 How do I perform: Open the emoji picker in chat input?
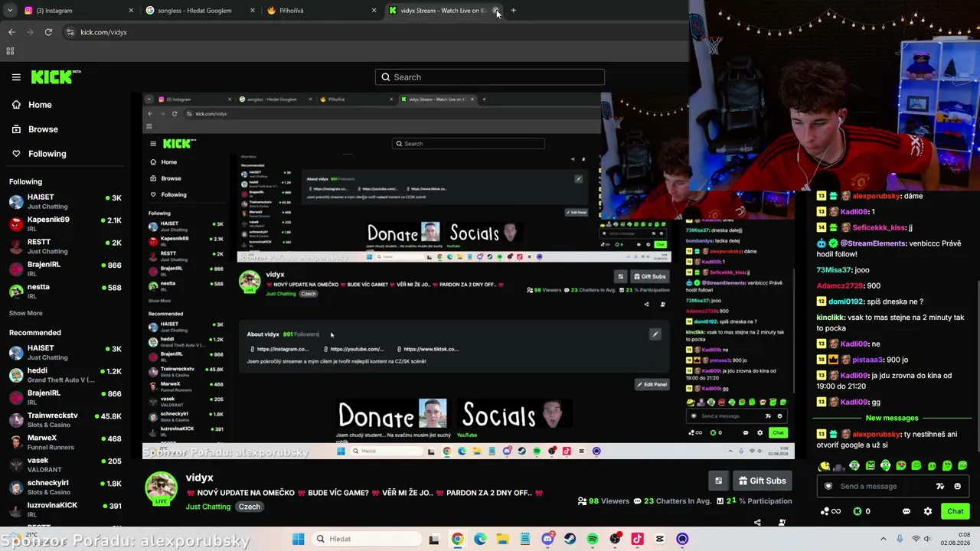coord(957,486)
